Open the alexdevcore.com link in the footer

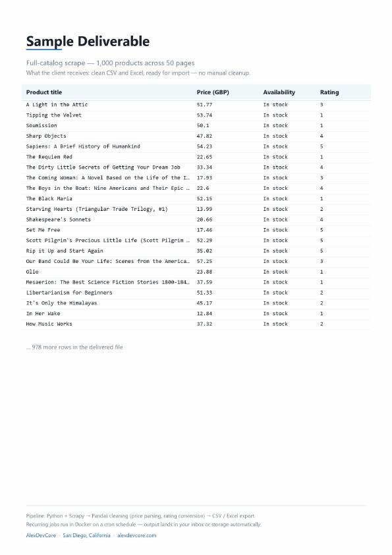click(x=136, y=535)
